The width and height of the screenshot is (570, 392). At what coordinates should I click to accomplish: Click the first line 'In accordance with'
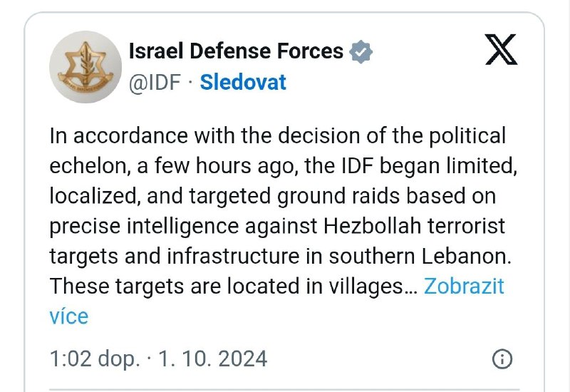tap(142, 135)
